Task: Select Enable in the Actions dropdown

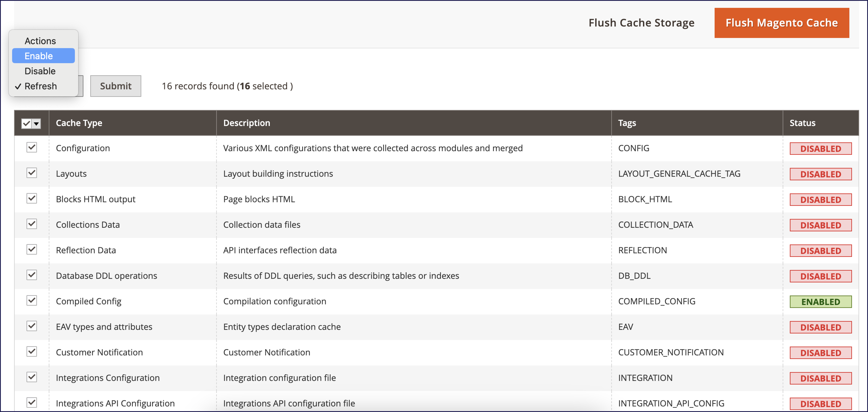Action: pos(43,56)
